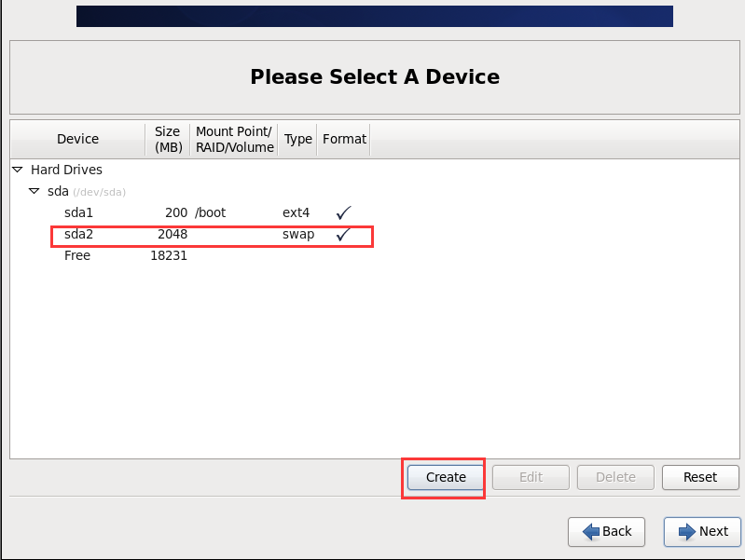
Task: Collapse the Hard Drives tree node
Action: pyautogui.click(x=18, y=170)
